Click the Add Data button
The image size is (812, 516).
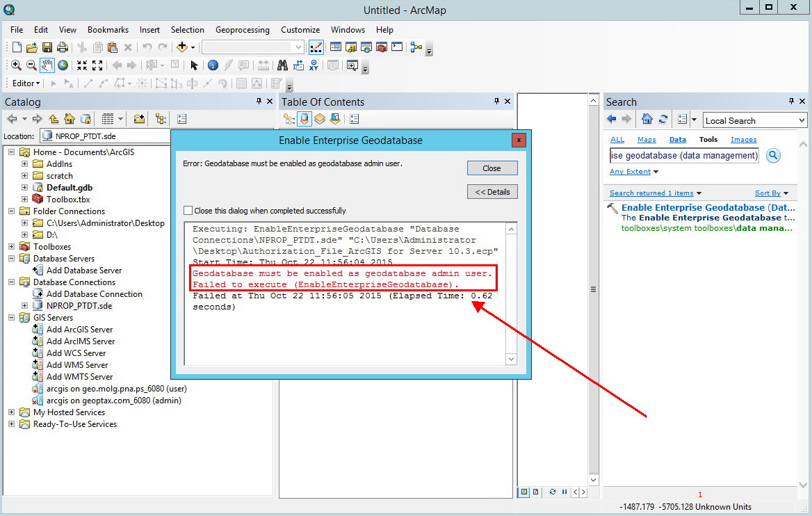pyautogui.click(x=181, y=47)
